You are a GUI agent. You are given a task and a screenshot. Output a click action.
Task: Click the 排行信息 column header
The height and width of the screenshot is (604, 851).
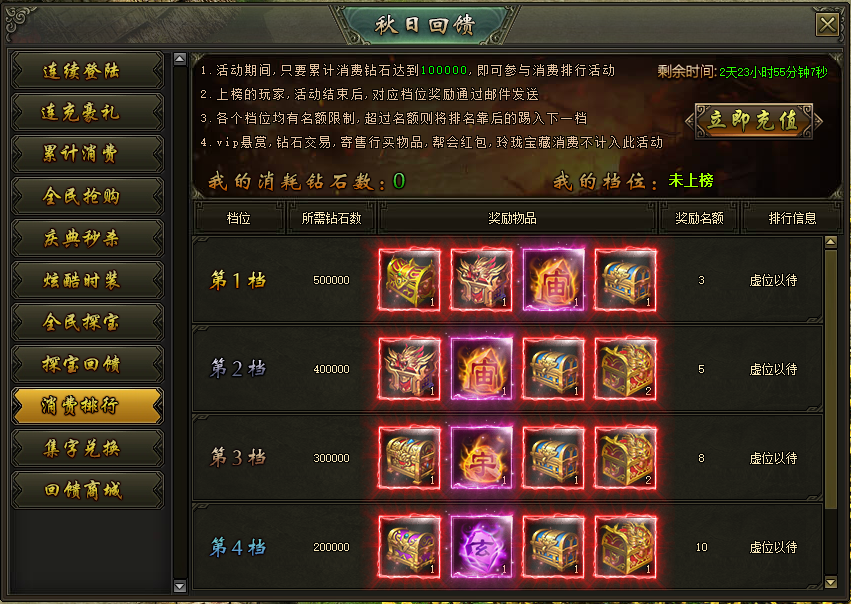[792, 218]
